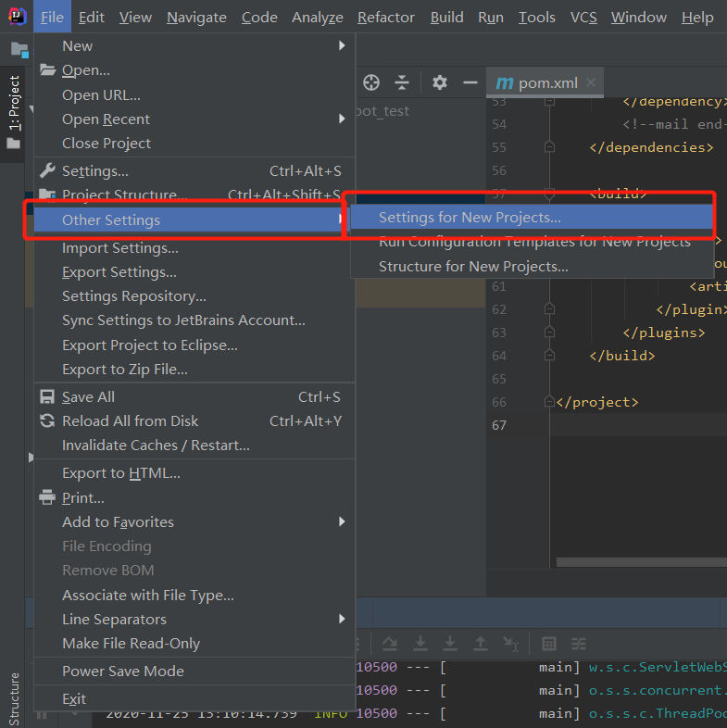Select Invalidate Caches / Restart
This screenshot has width=727, height=728.
(194, 446)
